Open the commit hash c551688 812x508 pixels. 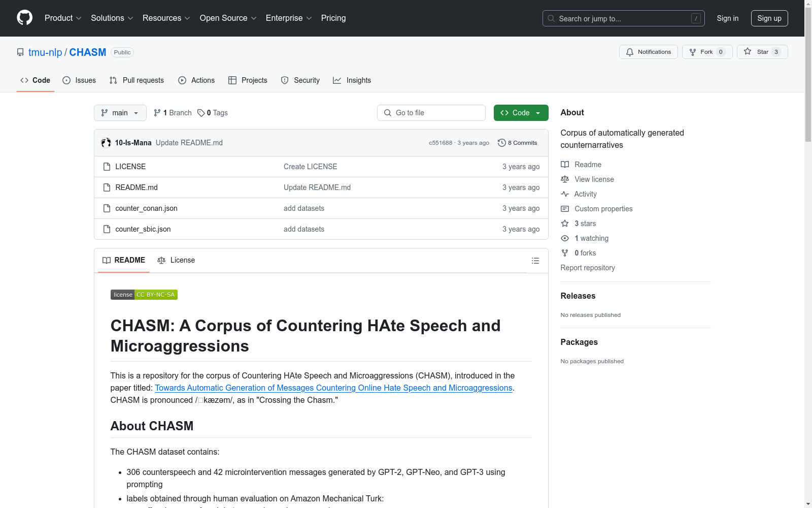click(441, 143)
